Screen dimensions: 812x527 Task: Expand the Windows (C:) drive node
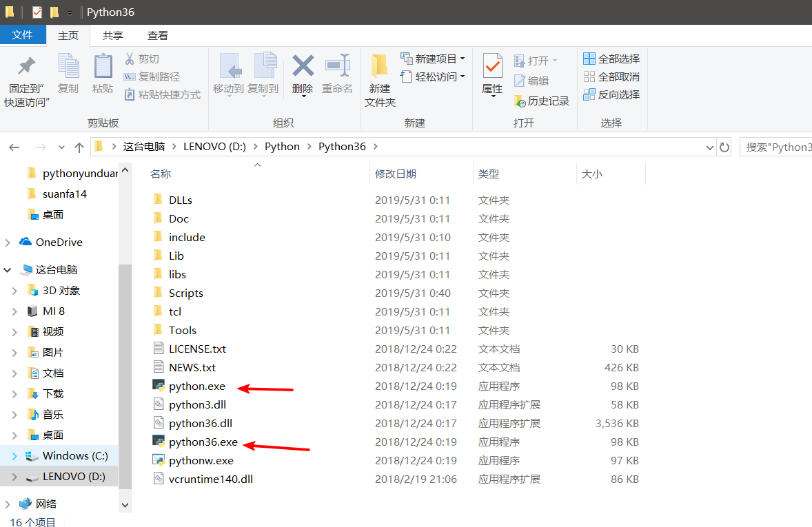click(14, 456)
